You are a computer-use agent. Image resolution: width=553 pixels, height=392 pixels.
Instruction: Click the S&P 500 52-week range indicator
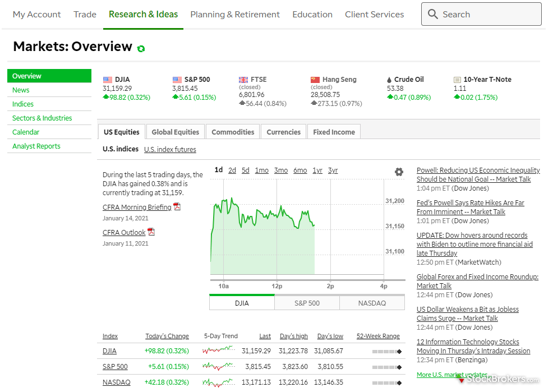(x=387, y=367)
